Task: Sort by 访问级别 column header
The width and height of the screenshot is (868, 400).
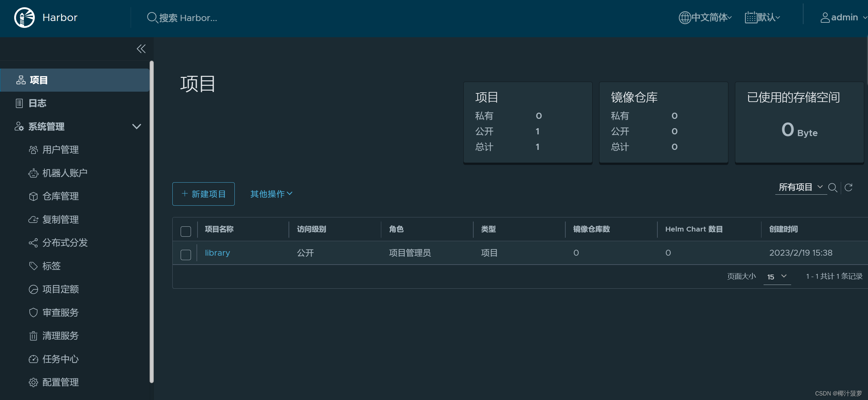Action: [311, 229]
